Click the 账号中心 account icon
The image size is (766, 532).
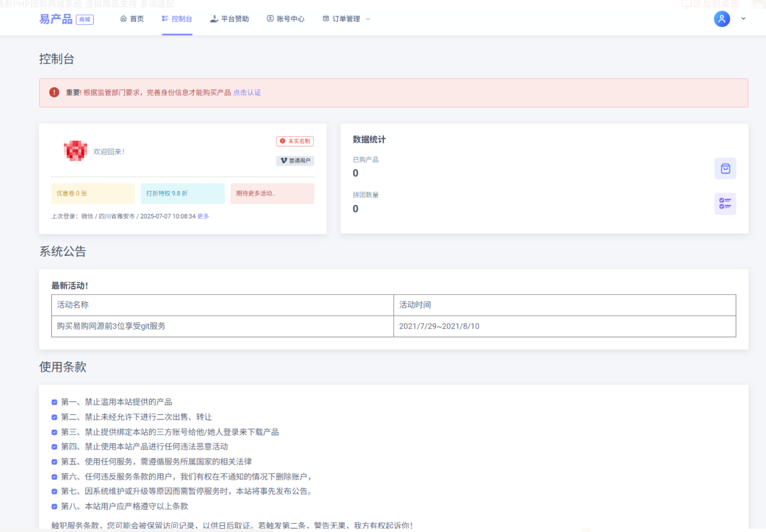[x=271, y=18]
